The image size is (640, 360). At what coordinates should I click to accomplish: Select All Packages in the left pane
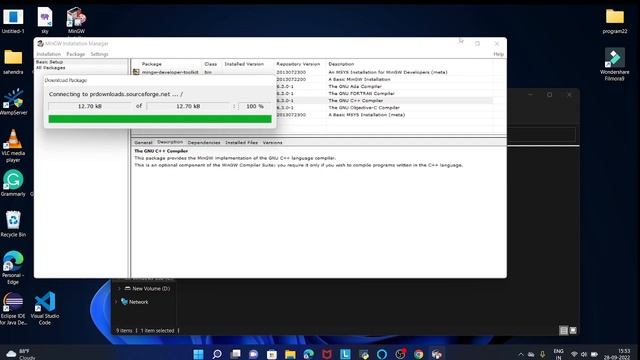(51, 68)
